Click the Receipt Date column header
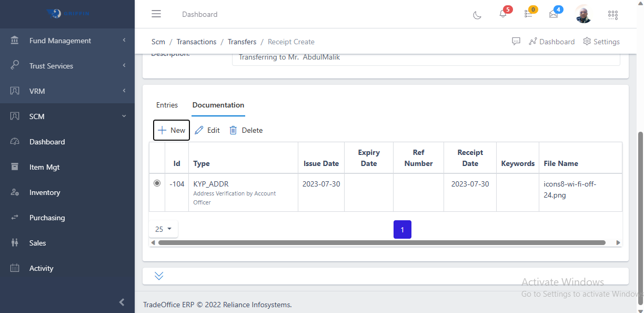Image resolution: width=644 pixels, height=313 pixels. point(470,158)
